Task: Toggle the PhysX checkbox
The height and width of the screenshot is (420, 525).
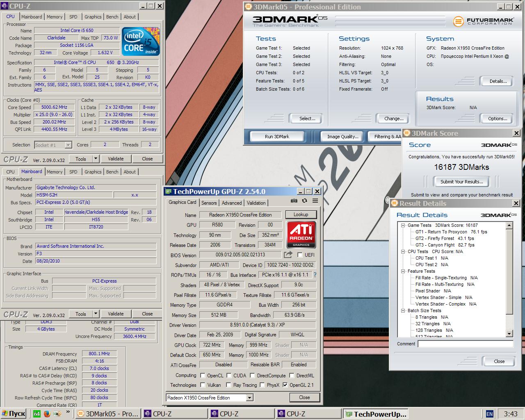Action: (x=262, y=385)
